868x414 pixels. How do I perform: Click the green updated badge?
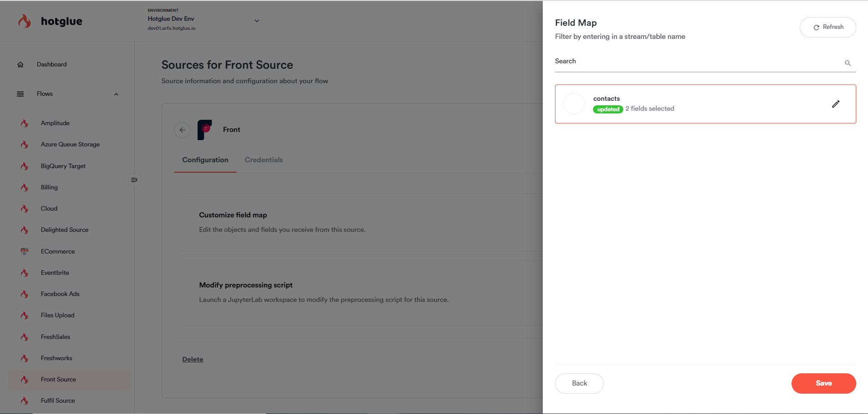coord(608,109)
